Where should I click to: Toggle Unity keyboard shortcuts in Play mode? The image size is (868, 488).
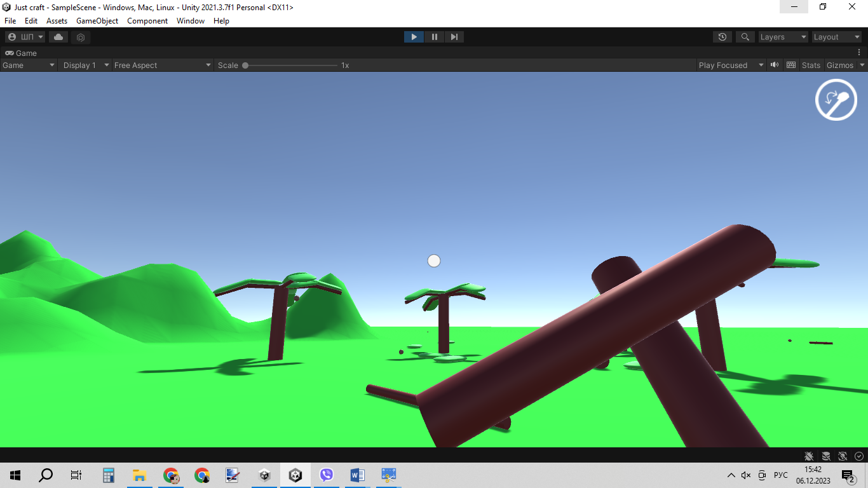791,65
